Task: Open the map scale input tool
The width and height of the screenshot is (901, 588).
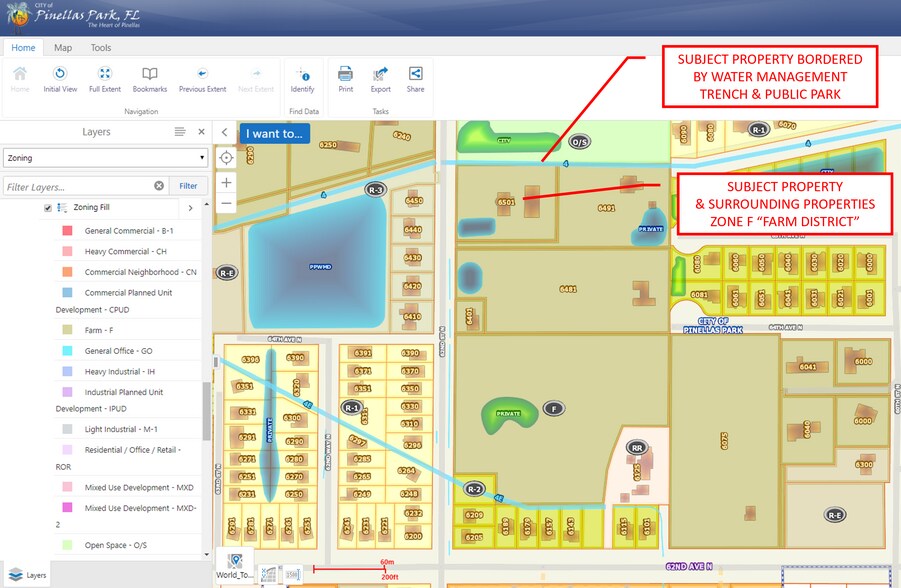Action: click(x=293, y=574)
